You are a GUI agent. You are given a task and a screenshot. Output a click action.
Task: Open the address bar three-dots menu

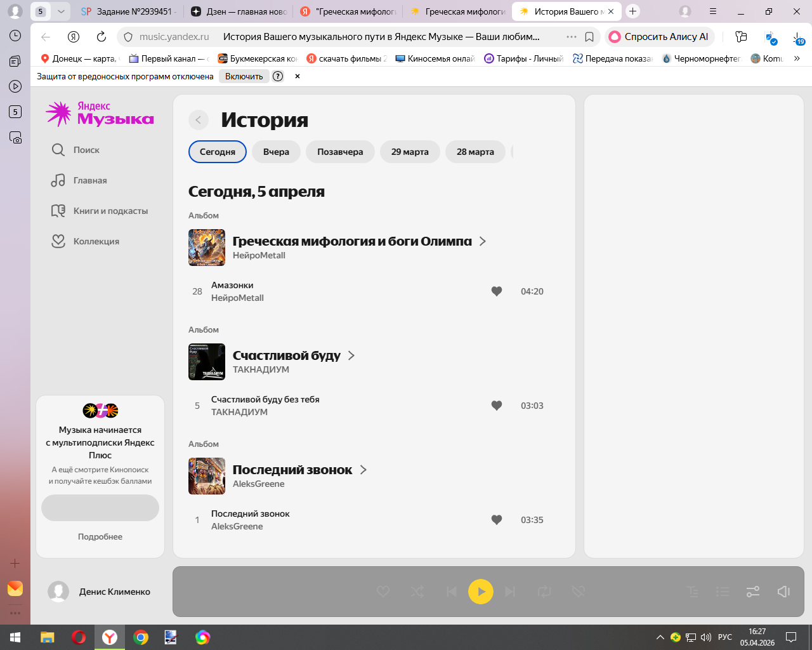coord(572,37)
